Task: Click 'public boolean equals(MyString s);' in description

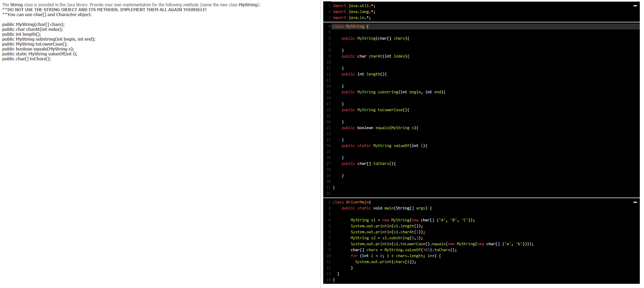Action: (38, 49)
